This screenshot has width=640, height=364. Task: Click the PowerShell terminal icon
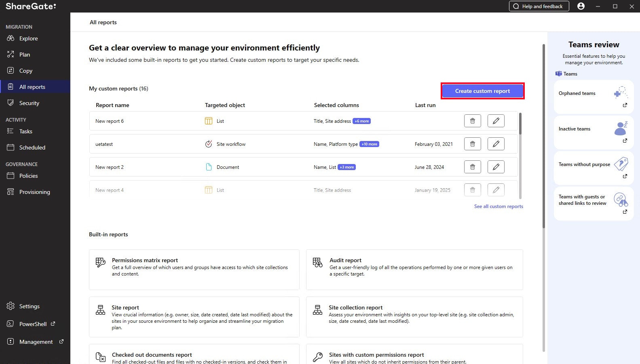[11, 324]
